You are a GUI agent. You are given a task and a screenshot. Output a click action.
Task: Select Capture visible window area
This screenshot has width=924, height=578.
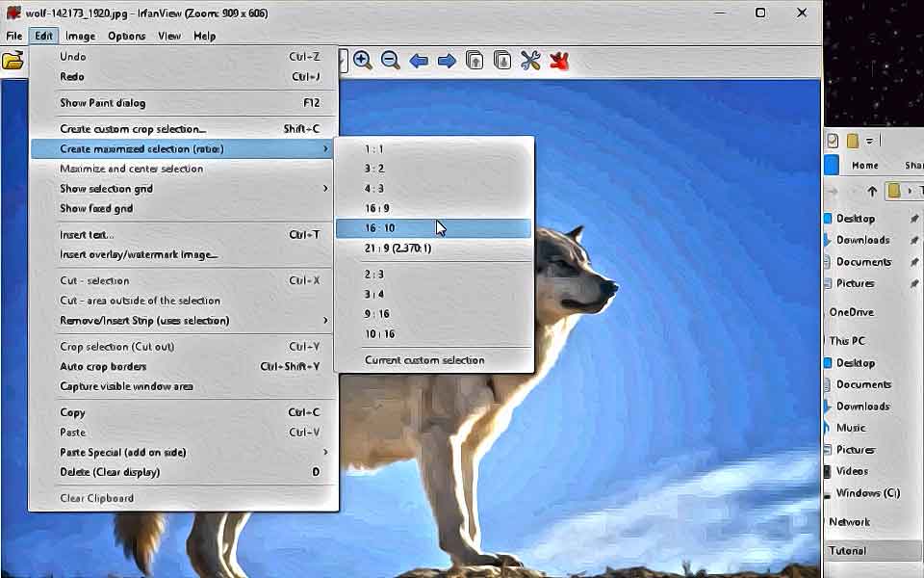(184, 386)
